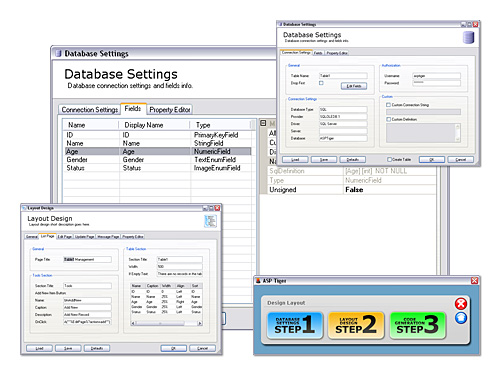Click Save in small Database Settings window
The height and width of the screenshot is (375, 500).
324,160
